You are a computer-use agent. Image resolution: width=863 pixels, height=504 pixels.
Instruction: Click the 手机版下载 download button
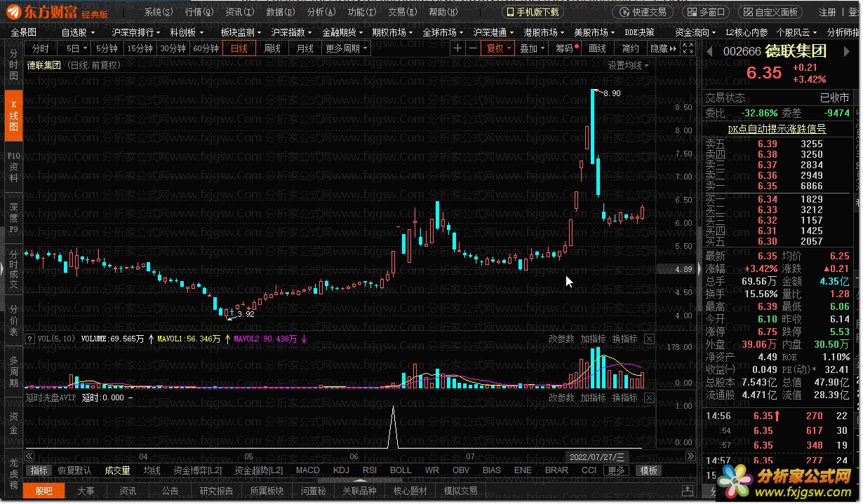(x=533, y=12)
